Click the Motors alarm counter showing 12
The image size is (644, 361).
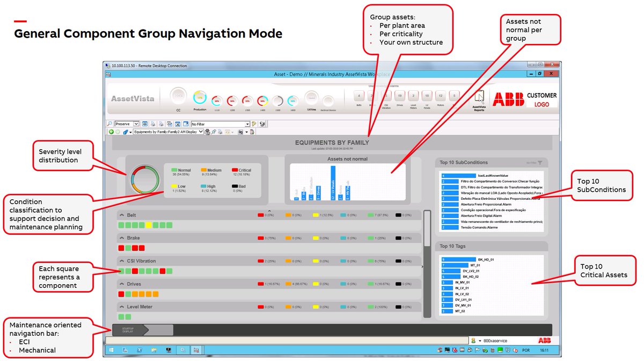pos(440,96)
